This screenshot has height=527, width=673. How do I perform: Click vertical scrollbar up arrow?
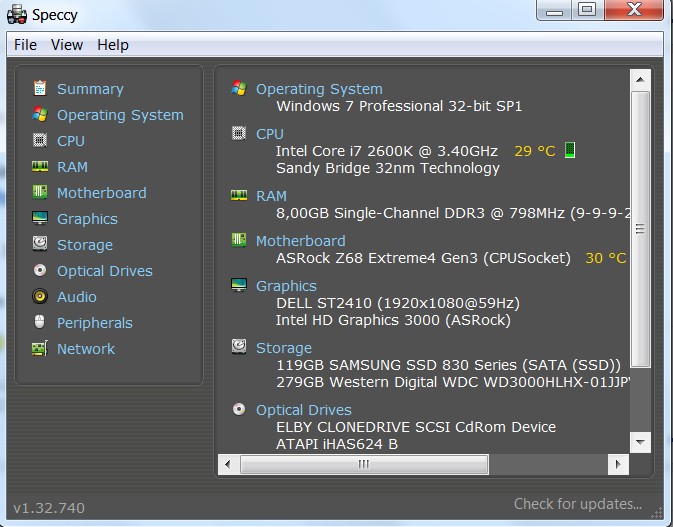[640, 79]
